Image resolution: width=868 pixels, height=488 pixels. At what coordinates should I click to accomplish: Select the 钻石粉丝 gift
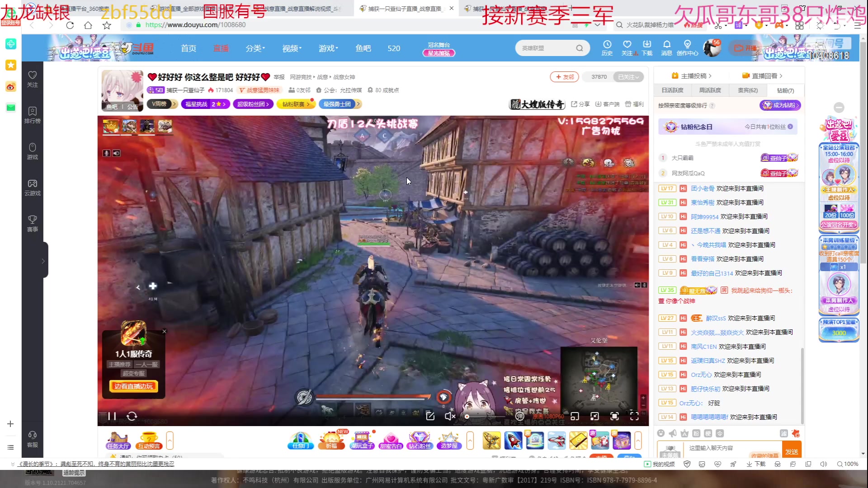point(420,441)
